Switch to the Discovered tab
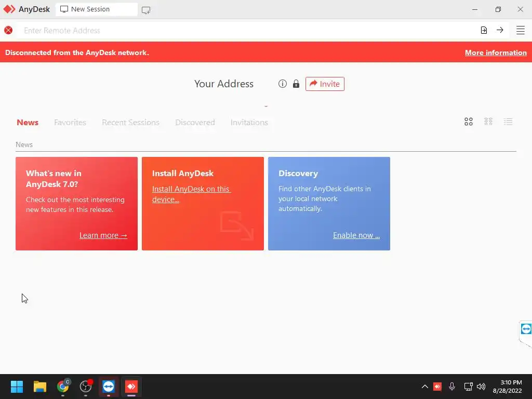Viewport: 532px width, 399px height. (195, 123)
